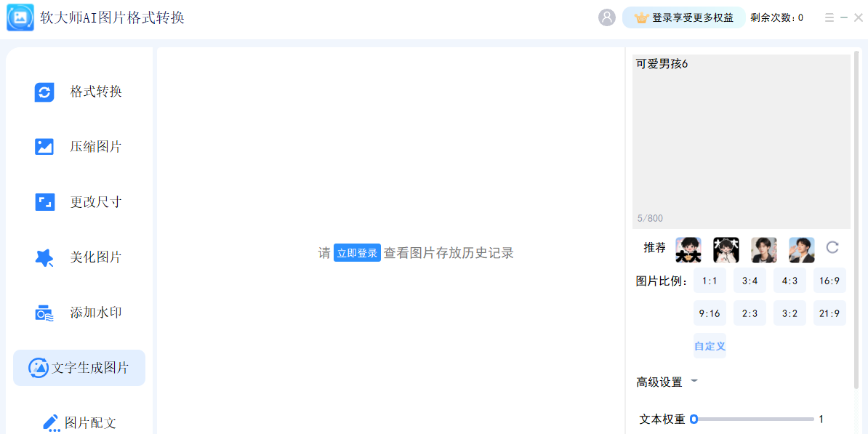868x434 pixels.
Task: Select the 9:16 portrait ratio
Action: pyautogui.click(x=710, y=313)
